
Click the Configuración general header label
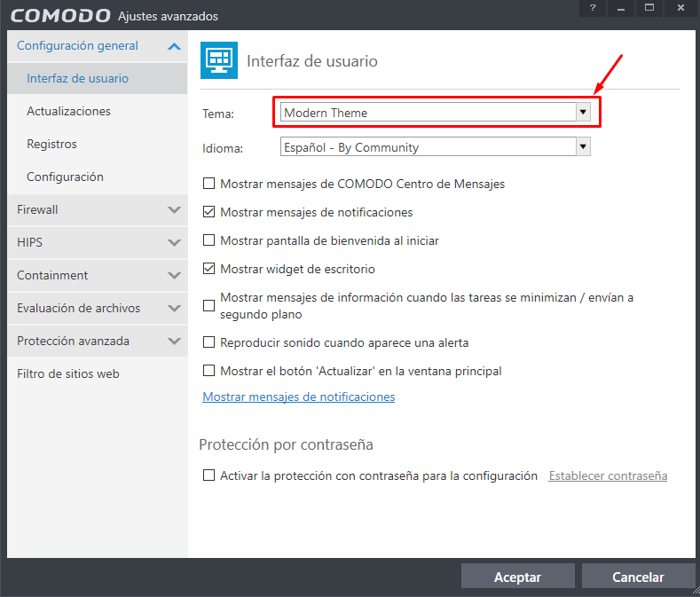pos(77,45)
